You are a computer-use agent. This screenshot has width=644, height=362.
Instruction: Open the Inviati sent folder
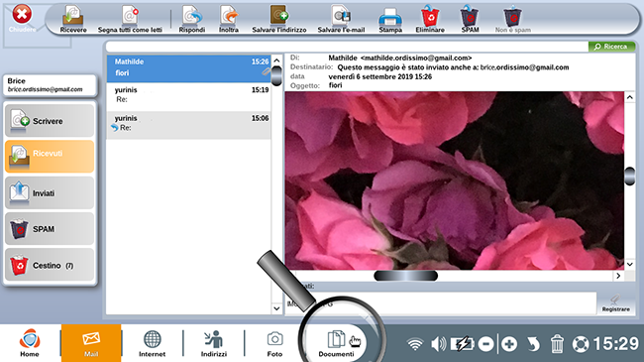click(50, 192)
